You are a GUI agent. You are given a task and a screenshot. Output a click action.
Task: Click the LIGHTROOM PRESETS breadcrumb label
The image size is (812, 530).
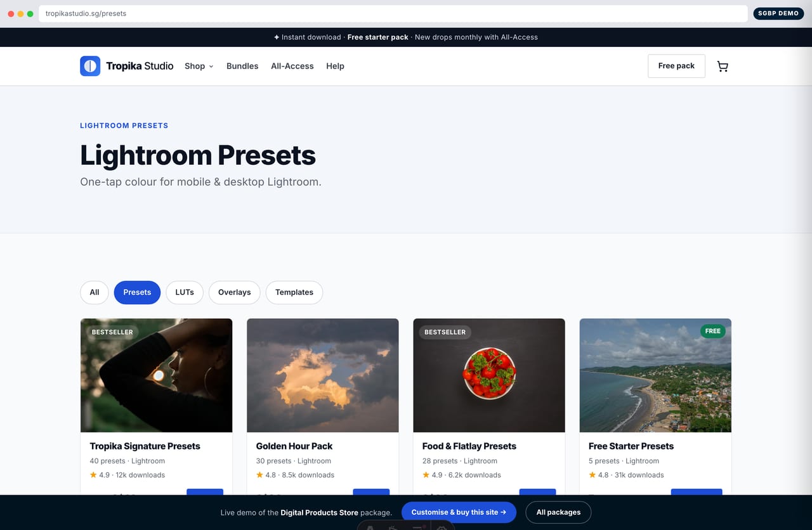pyautogui.click(x=124, y=126)
